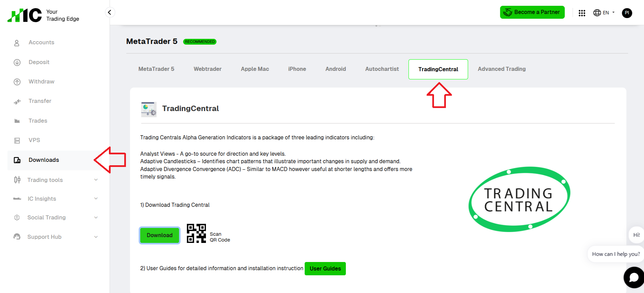Image resolution: width=644 pixels, height=293 pixels.
Task: Open Transfer in the sidebar
Action: click(x=40, y=101)
